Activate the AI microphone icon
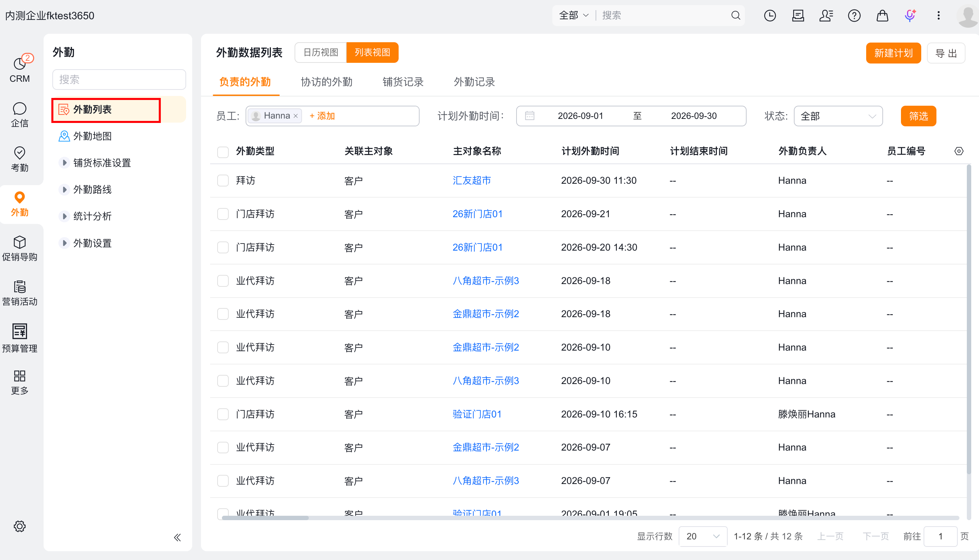 click(910, 16)
